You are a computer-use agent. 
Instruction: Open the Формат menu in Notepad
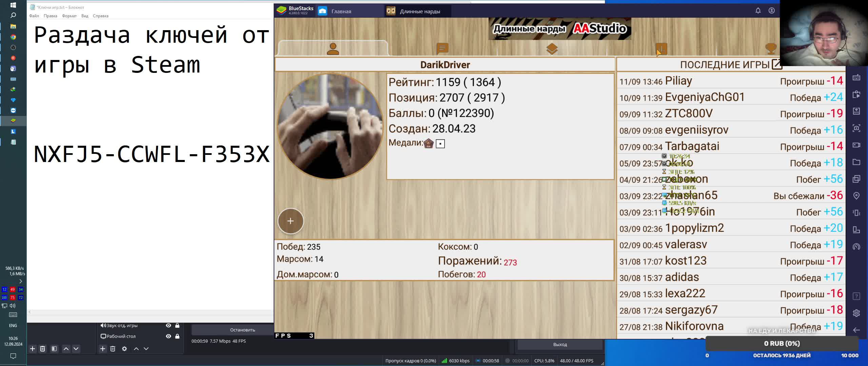(69, 16)
